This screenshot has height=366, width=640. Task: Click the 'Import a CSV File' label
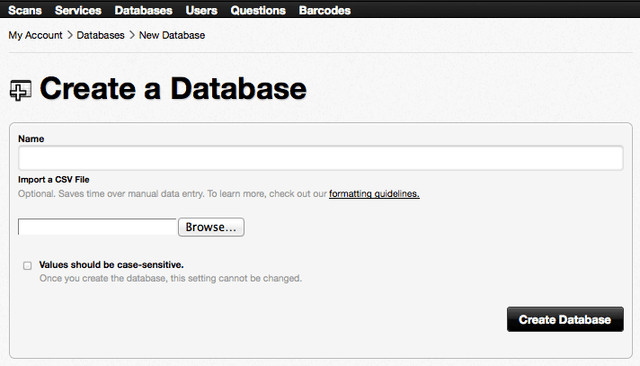53,180
